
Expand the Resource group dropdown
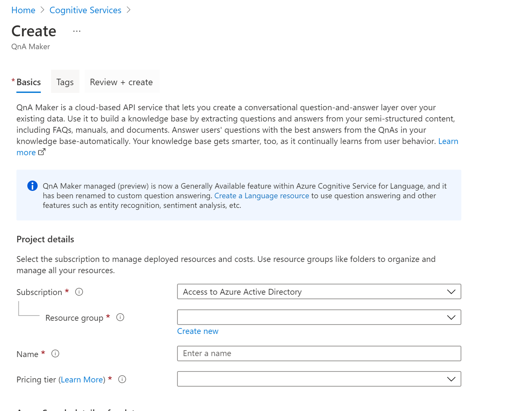(x=319, y=317)
